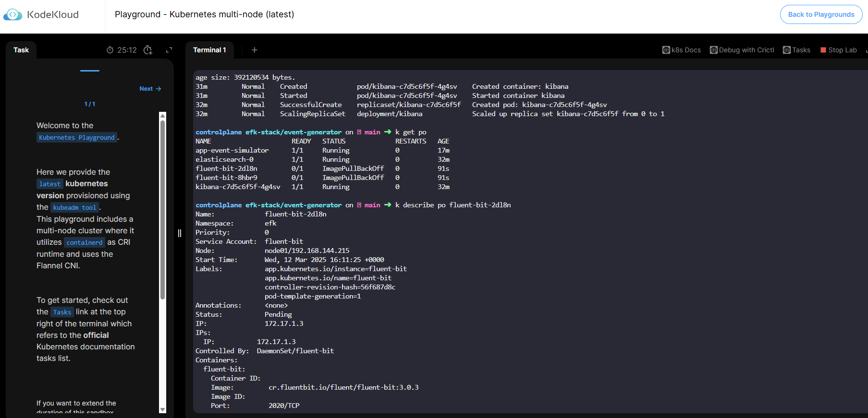Expand the Task panel to fullscreen
Viewport: 868px width, 418px height.
tap(169, 50)
